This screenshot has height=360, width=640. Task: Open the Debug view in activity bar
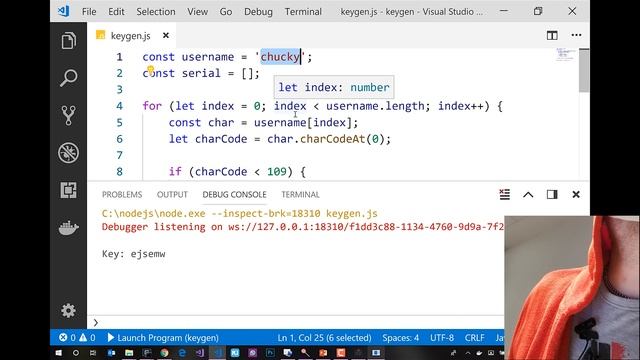click(x=68, y=153)
